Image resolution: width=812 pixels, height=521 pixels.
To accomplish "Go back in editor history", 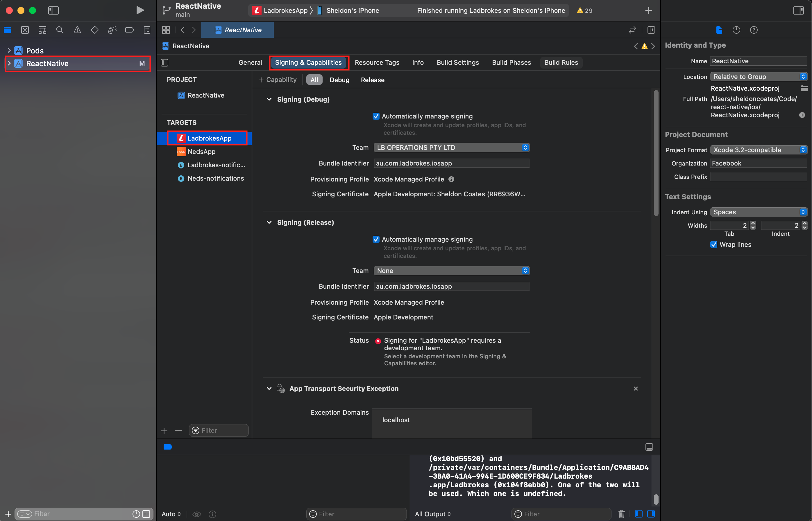I will [183, 30].
